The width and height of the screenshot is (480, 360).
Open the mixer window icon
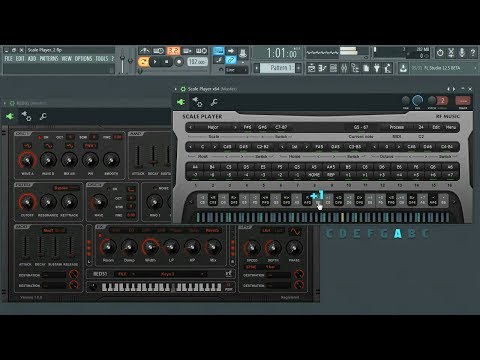[x=344, y=68]
